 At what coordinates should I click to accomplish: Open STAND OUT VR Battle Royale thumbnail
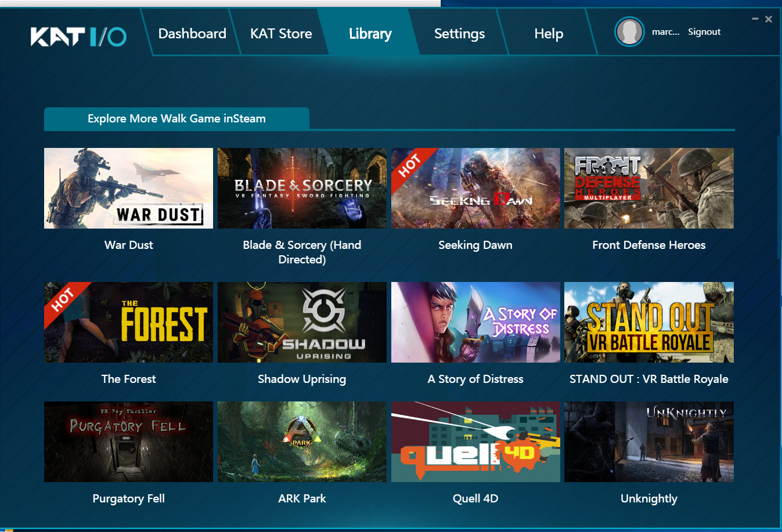pyautogui.click(x=649, y=322)
